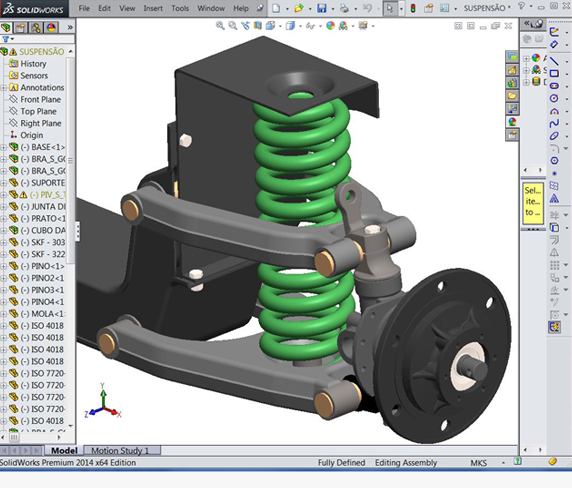This screenshot has width=572, height=488.
Task: Select the Arc sketch tool
Action: click(554, 111)
